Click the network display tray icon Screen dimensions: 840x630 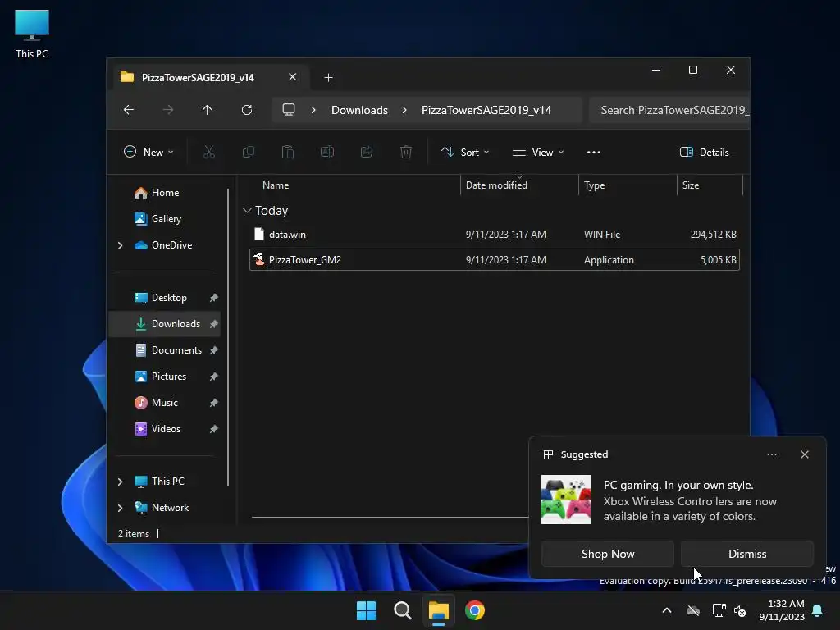pos(719,610)
